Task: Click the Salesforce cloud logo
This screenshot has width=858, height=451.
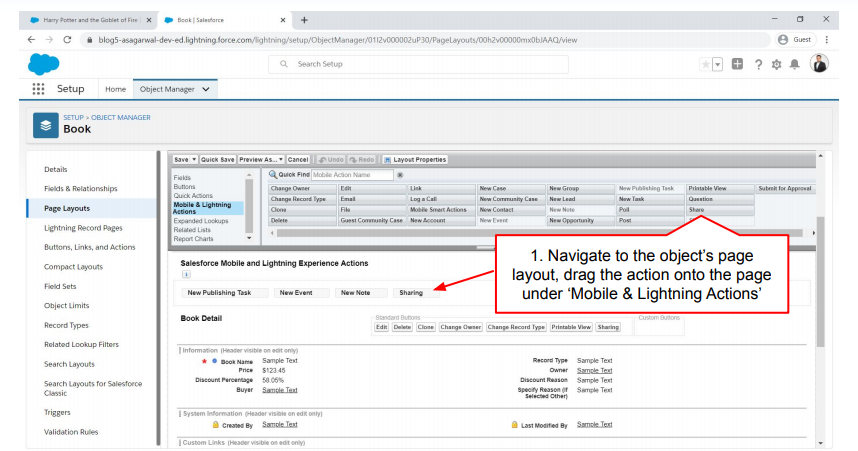Action: pos(43,64)
